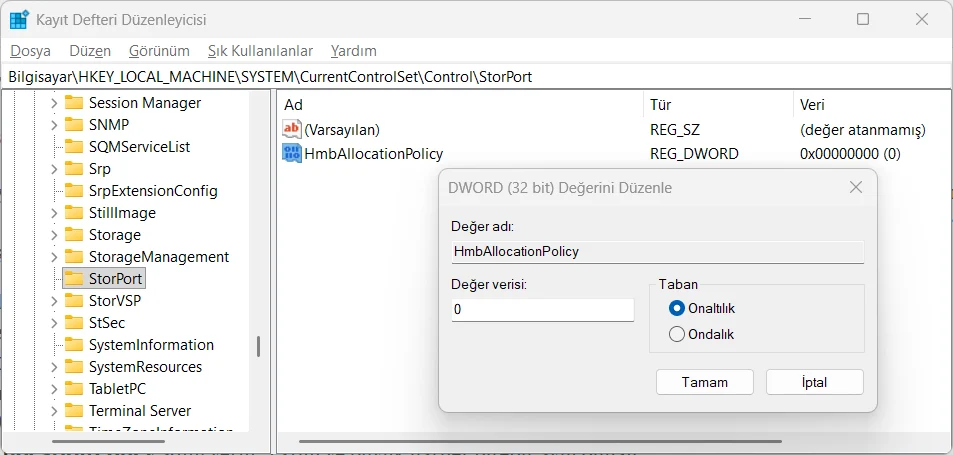Select the SNMP folder icon

point(74,125)
